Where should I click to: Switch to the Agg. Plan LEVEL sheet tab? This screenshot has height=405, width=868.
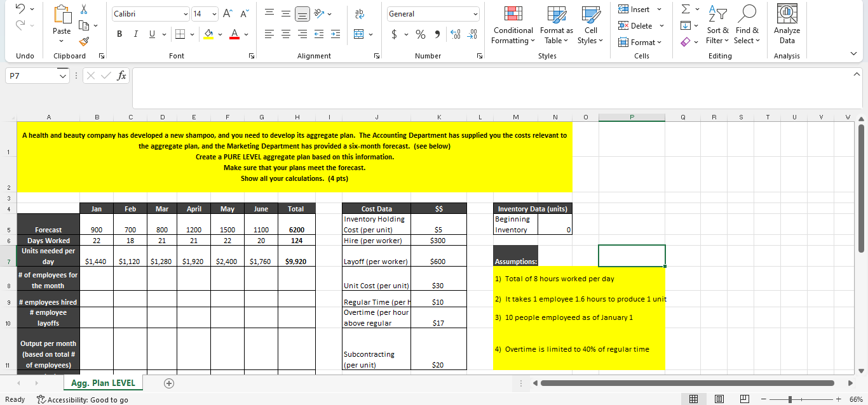pos(102,383)
